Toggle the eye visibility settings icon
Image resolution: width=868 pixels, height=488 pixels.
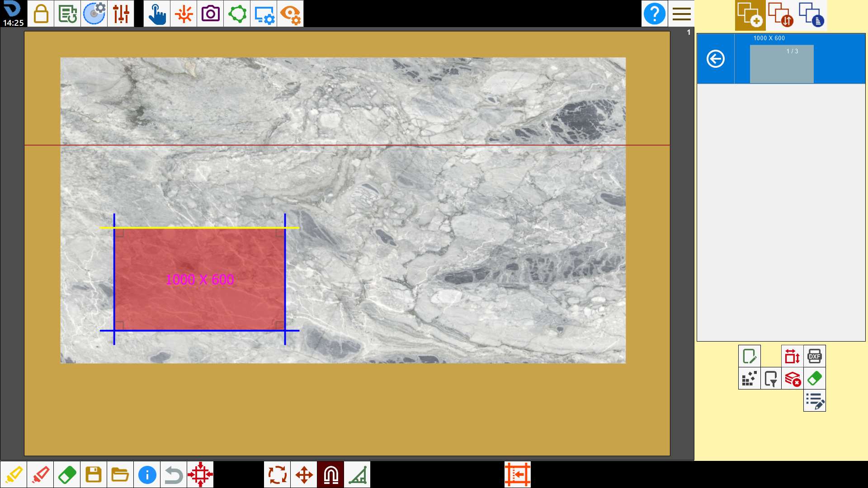[x=290, y=14]
